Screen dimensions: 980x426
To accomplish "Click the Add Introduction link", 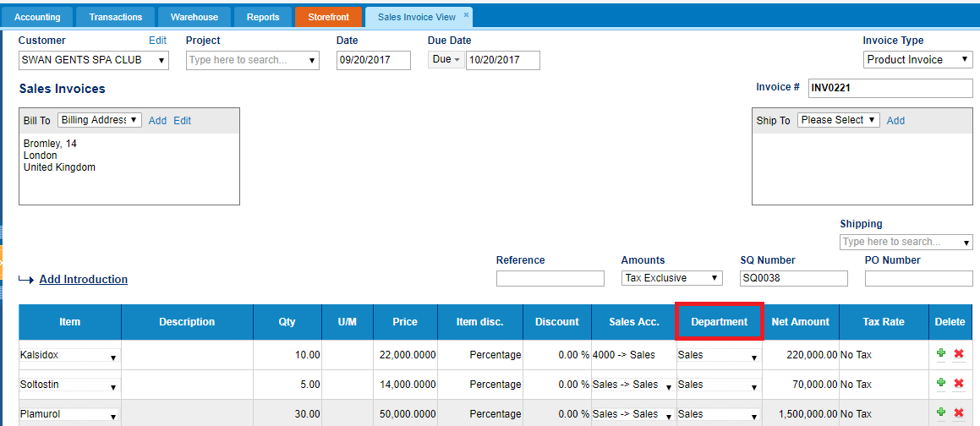I will click(83, 279).
